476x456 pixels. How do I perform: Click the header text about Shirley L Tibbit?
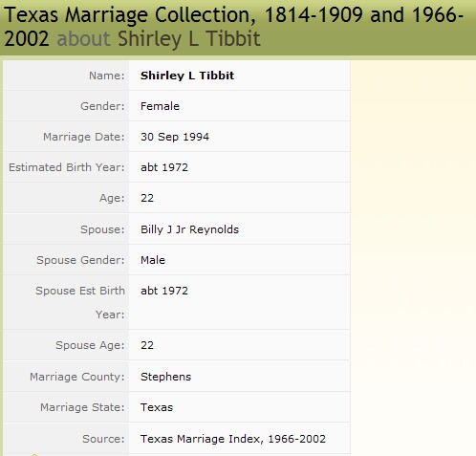point(159,38)
